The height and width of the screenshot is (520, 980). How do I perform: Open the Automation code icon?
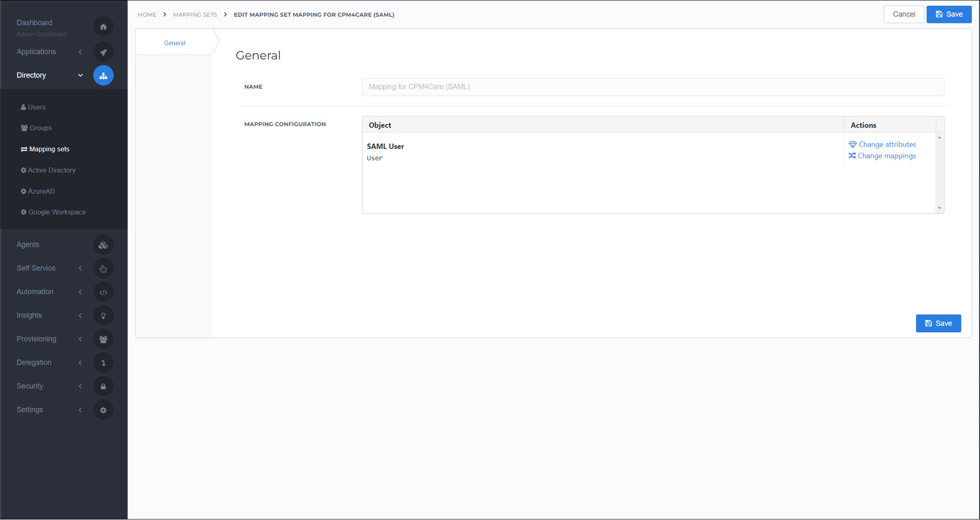(103, 292)
